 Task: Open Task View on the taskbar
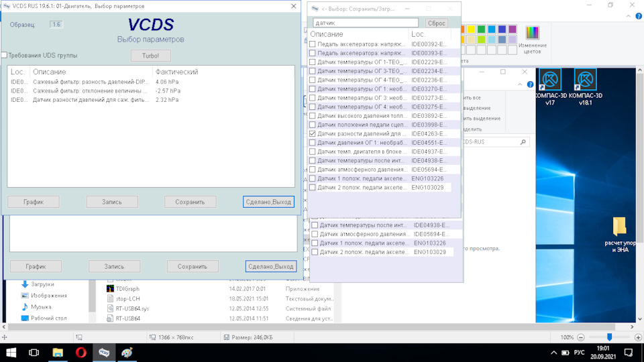coord(34,353)
